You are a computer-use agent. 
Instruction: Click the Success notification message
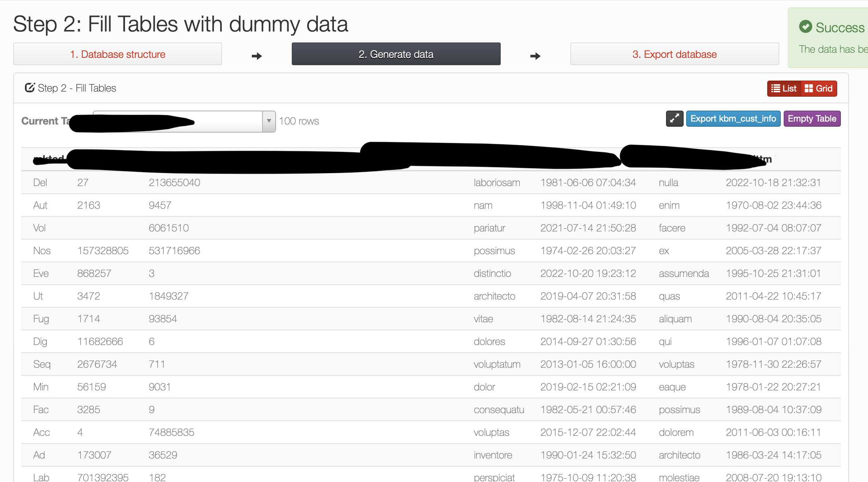833,49
